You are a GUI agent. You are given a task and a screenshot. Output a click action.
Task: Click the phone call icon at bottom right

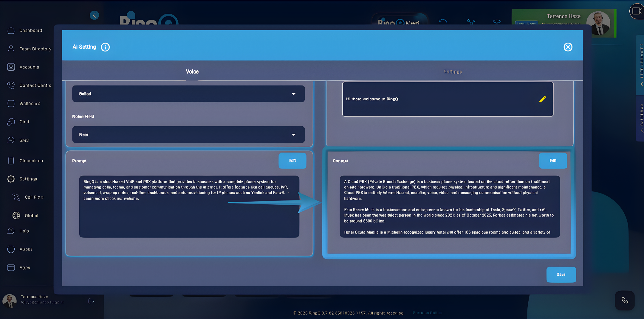(625, 301)
